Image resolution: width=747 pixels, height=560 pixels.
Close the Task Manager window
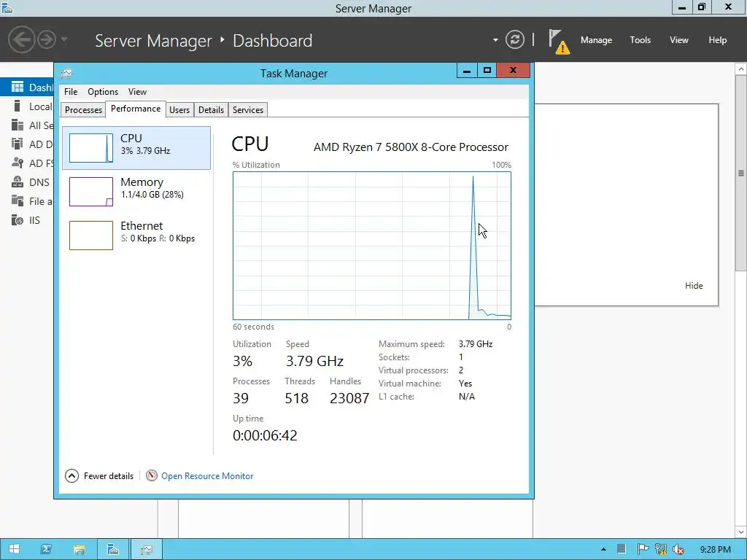513,71
